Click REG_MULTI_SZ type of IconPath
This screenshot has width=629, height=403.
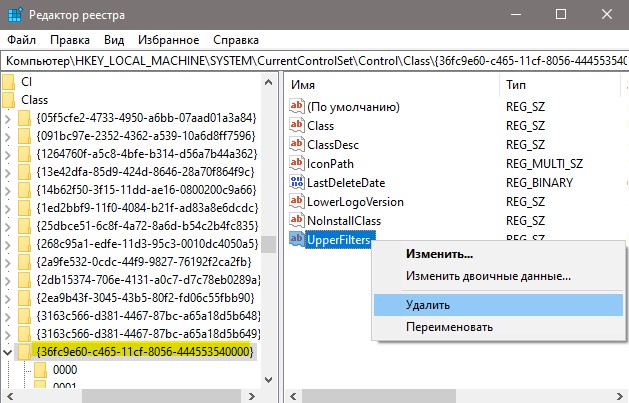pyautogui.click(x=544, y=164)
